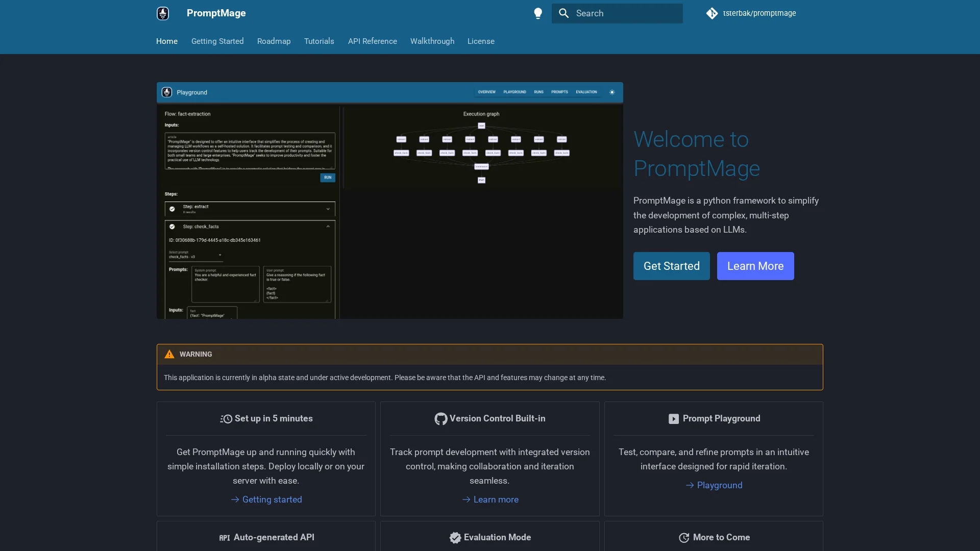This screenshot has width=980, height=551.
Task: Click the Welcome to PromptMage heading
Action: tap(697, 154)
